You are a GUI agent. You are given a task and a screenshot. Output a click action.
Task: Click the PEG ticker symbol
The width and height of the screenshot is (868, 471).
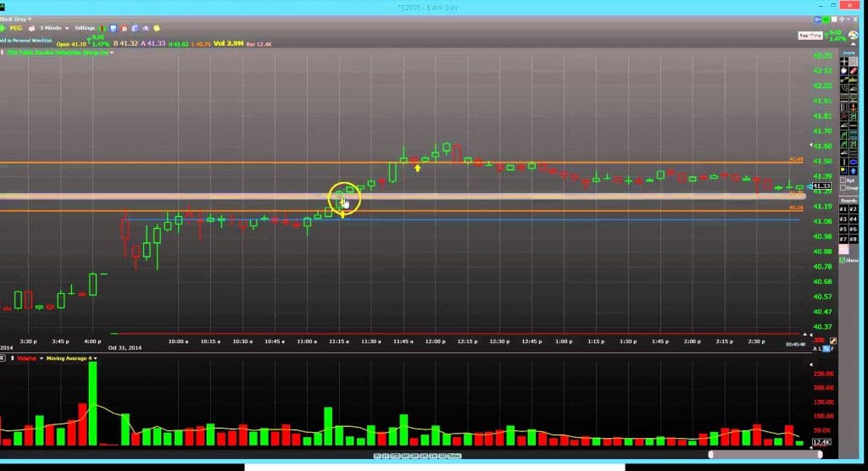click(x=16, y=28)
